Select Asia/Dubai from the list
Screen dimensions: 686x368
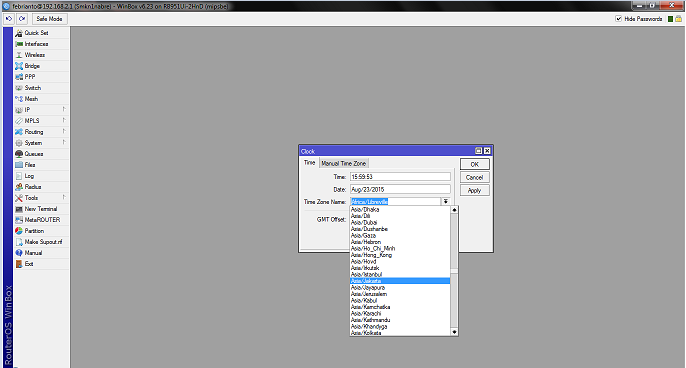400,222
